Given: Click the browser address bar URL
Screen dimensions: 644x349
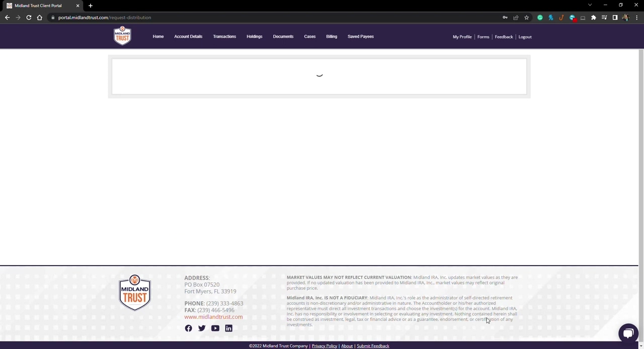Looking at the screenshot, I should pos(104,18).
